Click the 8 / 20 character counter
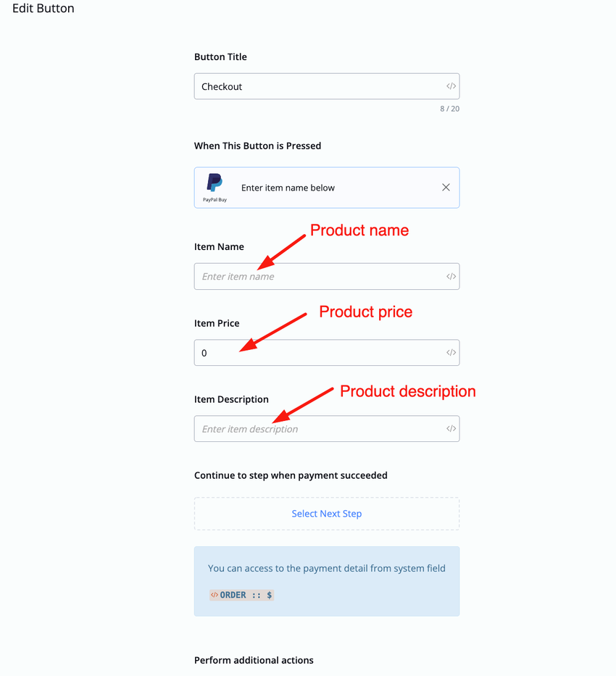This screenshot has height=676, width=616. click(449, 109)
